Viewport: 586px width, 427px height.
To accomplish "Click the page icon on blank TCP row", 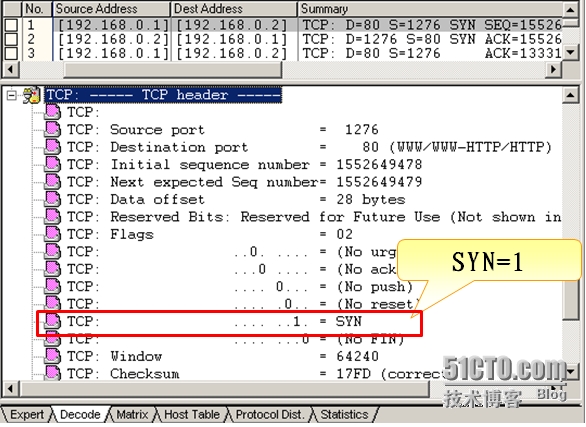I will click(x=52, y=112).
